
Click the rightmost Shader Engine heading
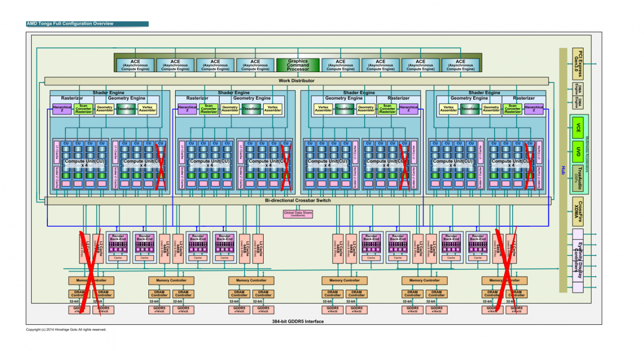[x=484, y=93]
